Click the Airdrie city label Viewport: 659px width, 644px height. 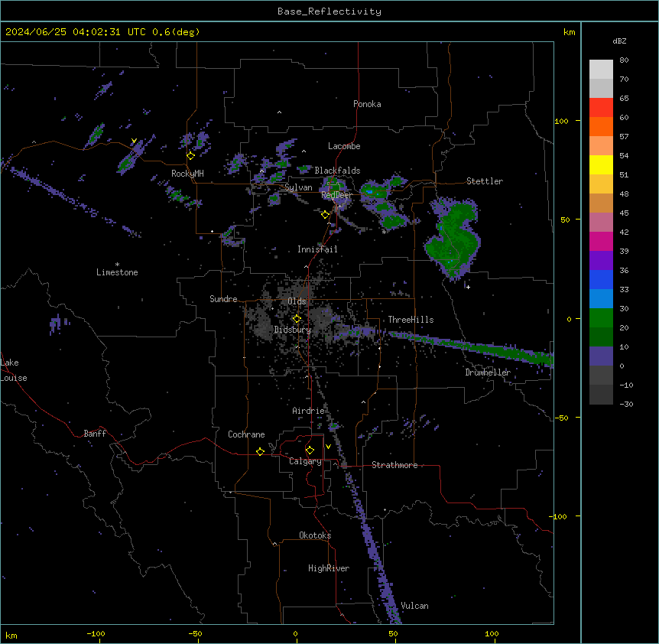point(308,411)
